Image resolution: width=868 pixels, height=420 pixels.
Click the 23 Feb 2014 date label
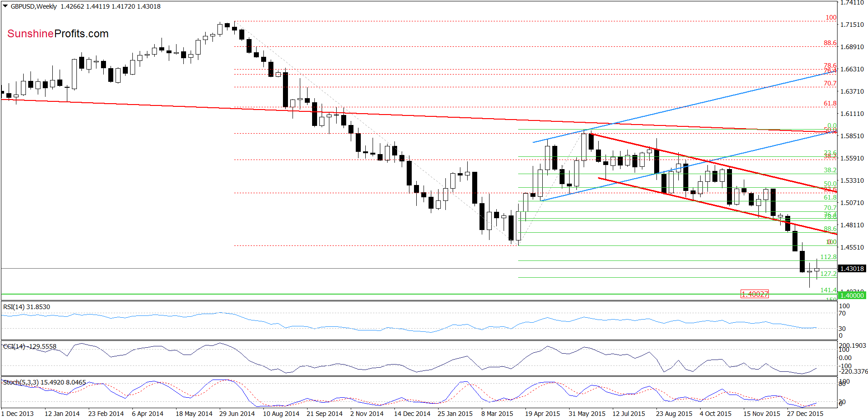coord(106,414)
